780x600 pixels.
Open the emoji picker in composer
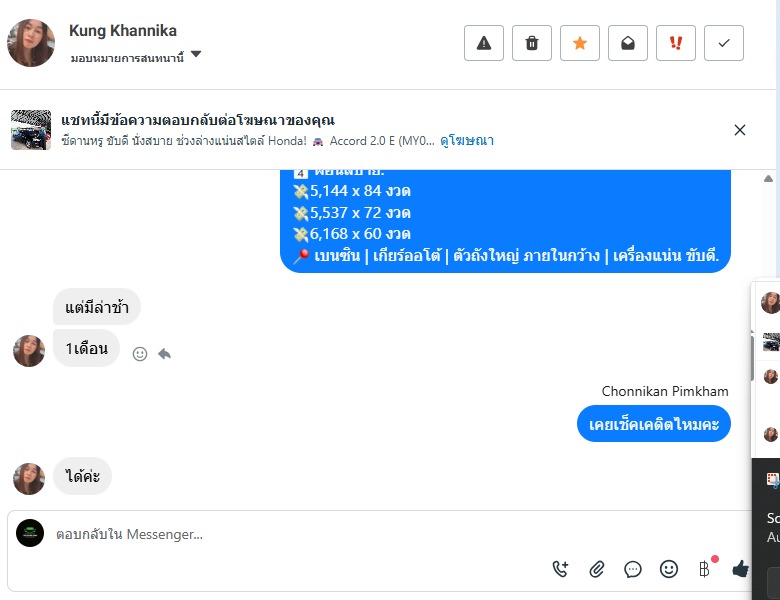tap(669, 569)
